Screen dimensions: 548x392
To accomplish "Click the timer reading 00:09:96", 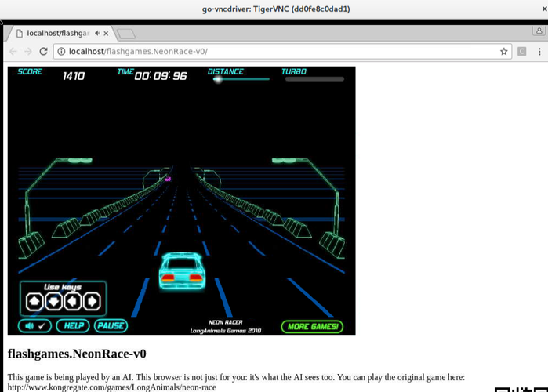I will [161, 76].
